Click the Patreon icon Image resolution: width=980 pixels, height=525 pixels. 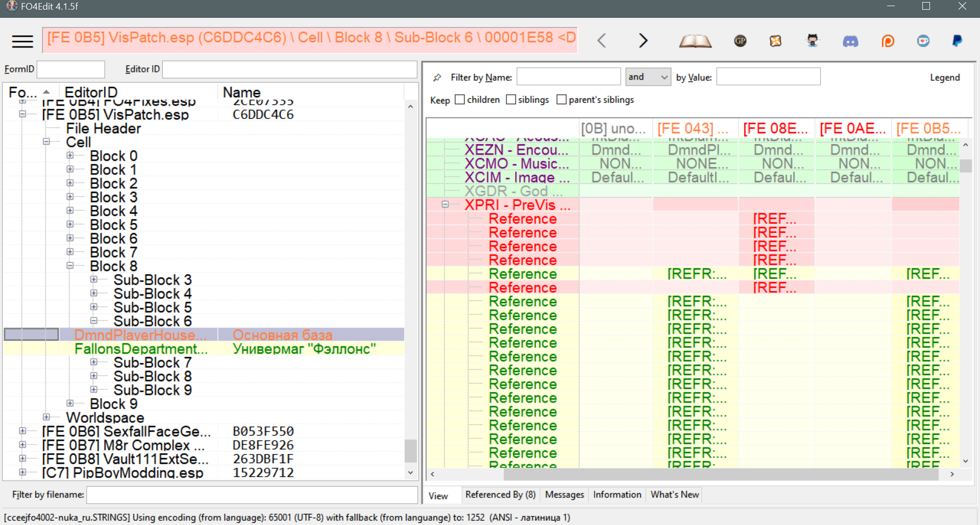pyautogui.click(x=888, y=41)
